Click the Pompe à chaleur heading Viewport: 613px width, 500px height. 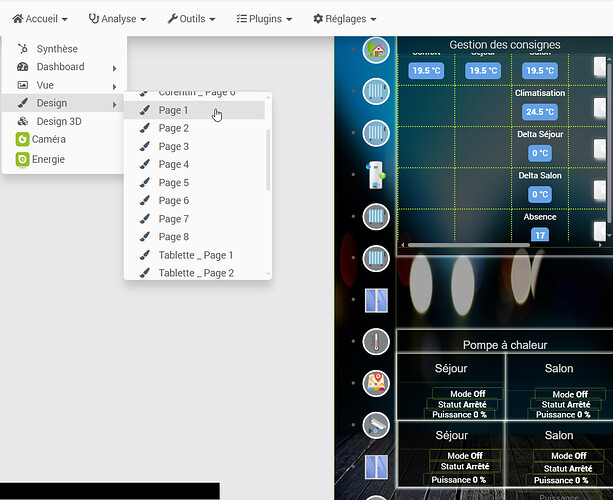505,345
